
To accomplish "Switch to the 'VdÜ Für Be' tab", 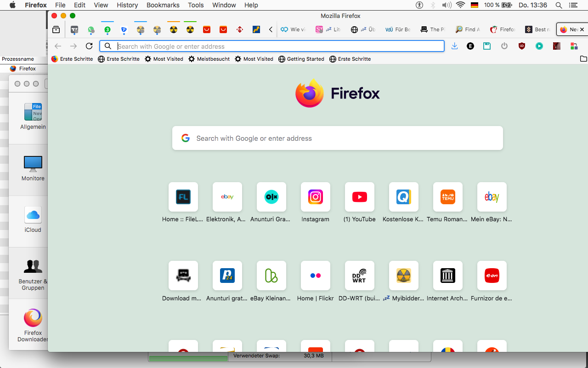I will pos(398,29).
